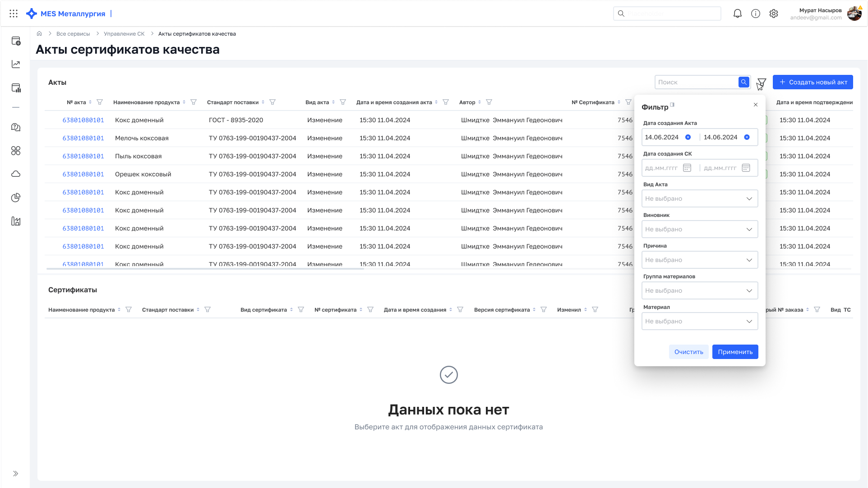Open the pie chart icon in sidebar

point(16,198)
